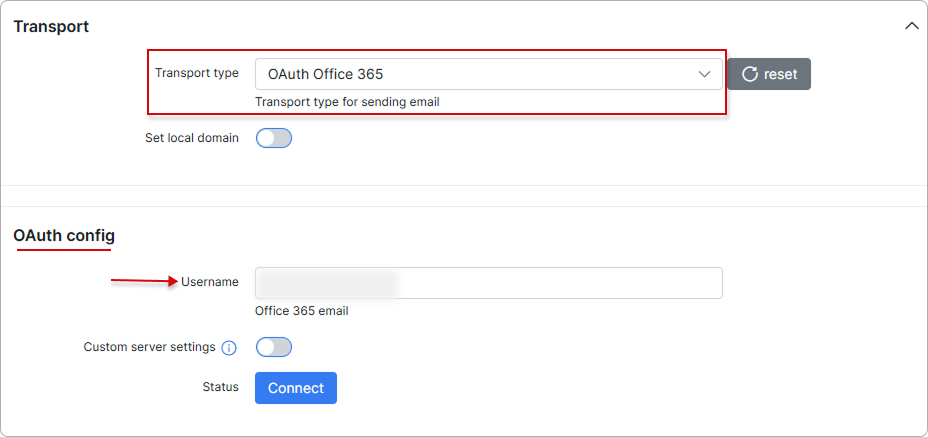Click the Connect button

tap(296, 388)
